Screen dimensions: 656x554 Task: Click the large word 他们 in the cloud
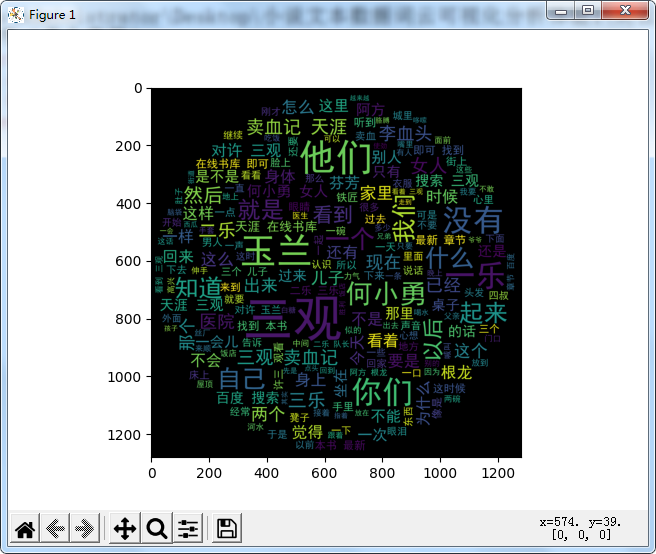tap(336, 157)
